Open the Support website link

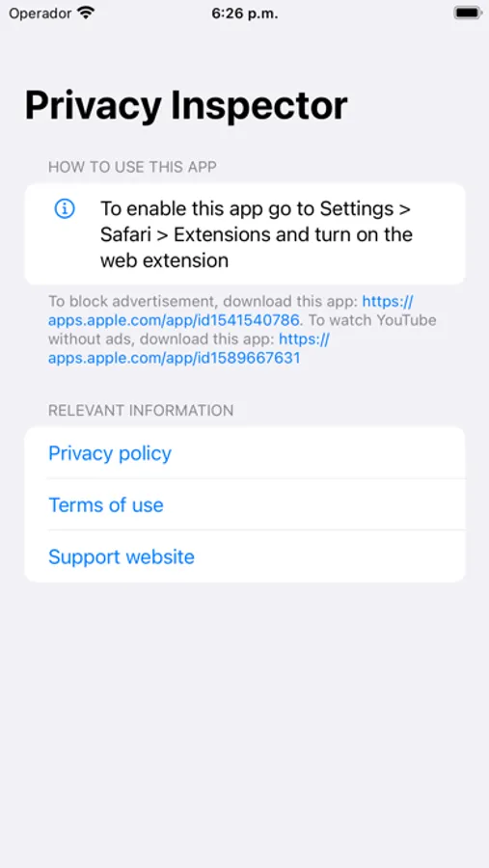pos(122,556)
